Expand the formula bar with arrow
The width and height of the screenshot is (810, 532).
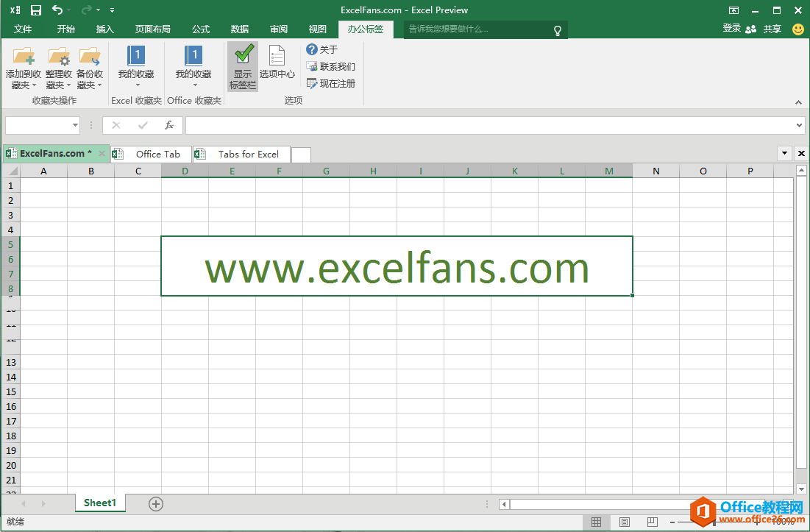pyautogui.click(x=799, y=125)
